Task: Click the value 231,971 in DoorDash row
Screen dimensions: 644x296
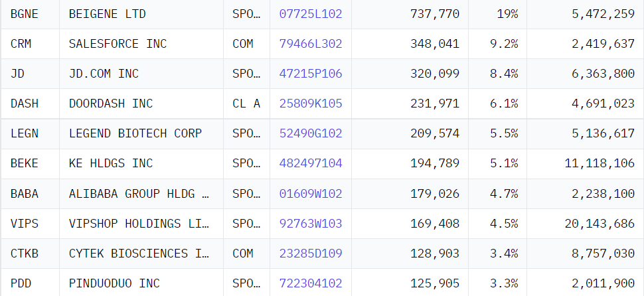Action: point(435,104)
